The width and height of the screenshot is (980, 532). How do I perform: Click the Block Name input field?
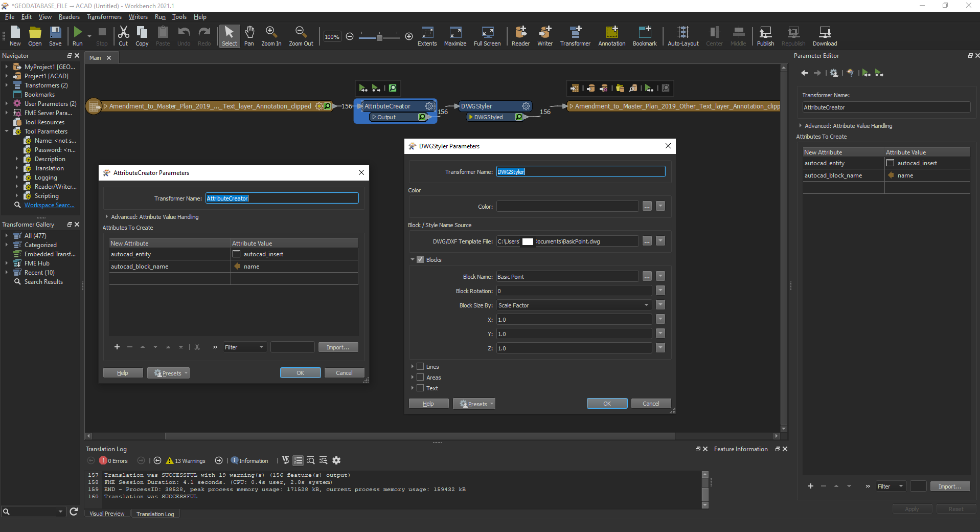pyautogui.click(x=567, y=277)
